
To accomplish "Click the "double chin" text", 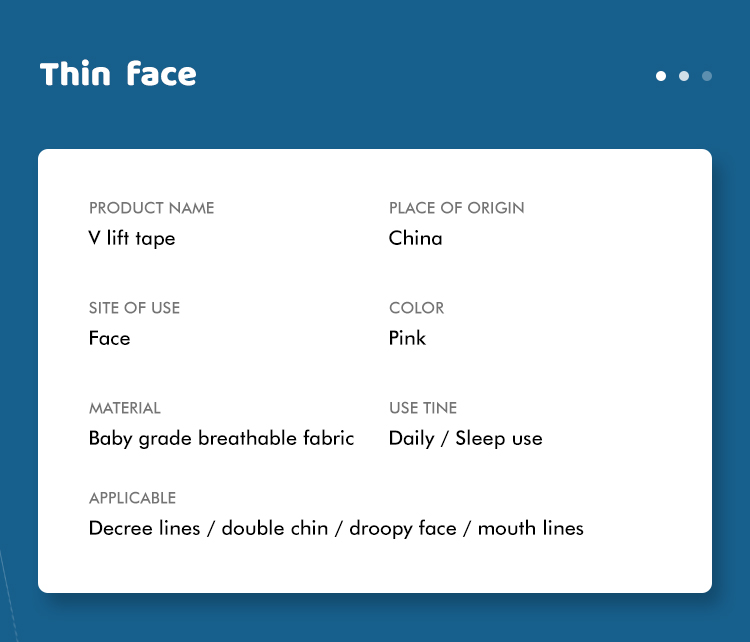I will (274, 528).
